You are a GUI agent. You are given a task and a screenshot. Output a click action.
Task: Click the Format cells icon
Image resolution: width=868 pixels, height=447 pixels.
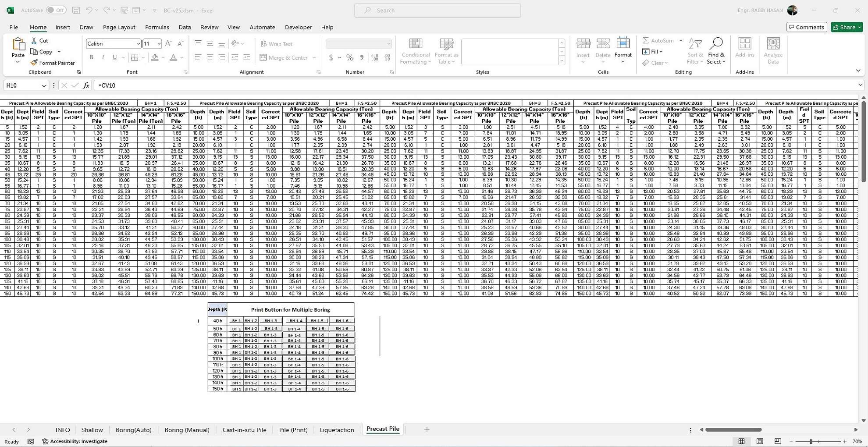point(623,44)
